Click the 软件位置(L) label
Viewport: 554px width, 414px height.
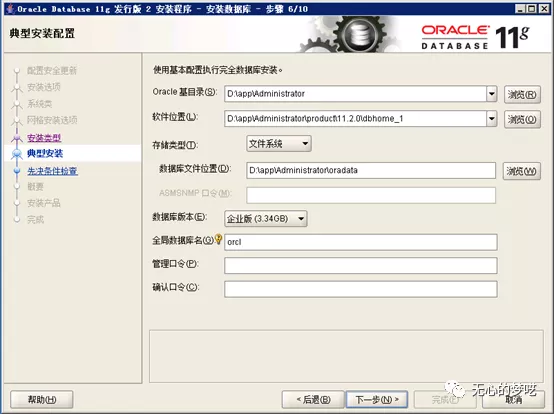coord(175,117)
